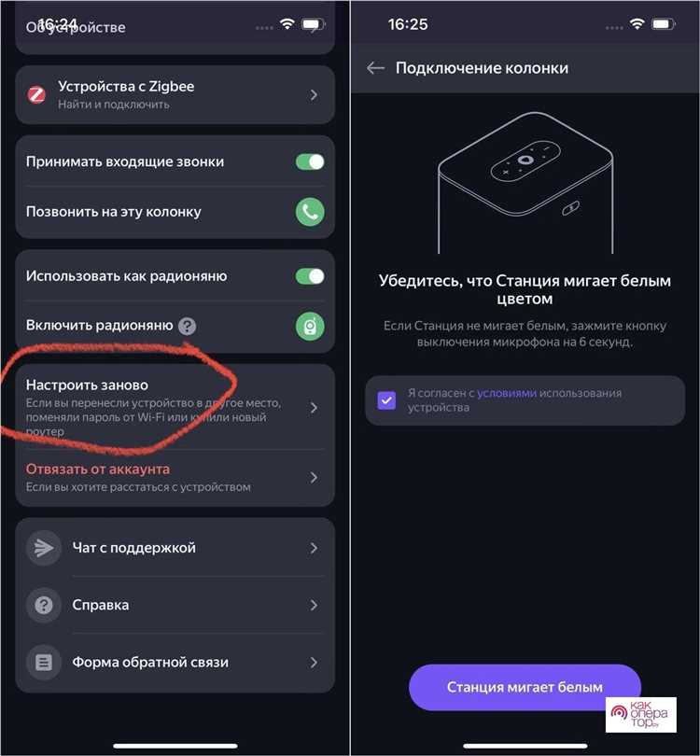Disable the use as baby monitor switch
This screenshot has width=700, height=756.
pyautogui.click(x=310, y=276)
